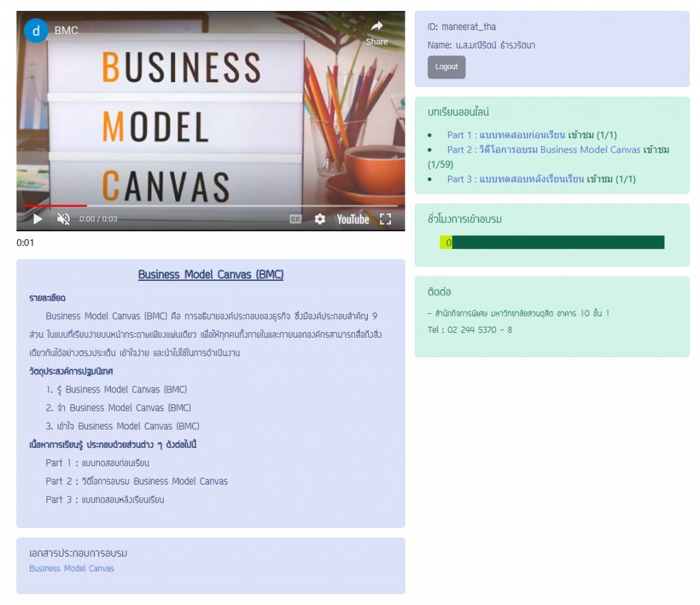Enter fullscreen video mode
The width and height of the screenshot is (700, 605).
point(386,219)
